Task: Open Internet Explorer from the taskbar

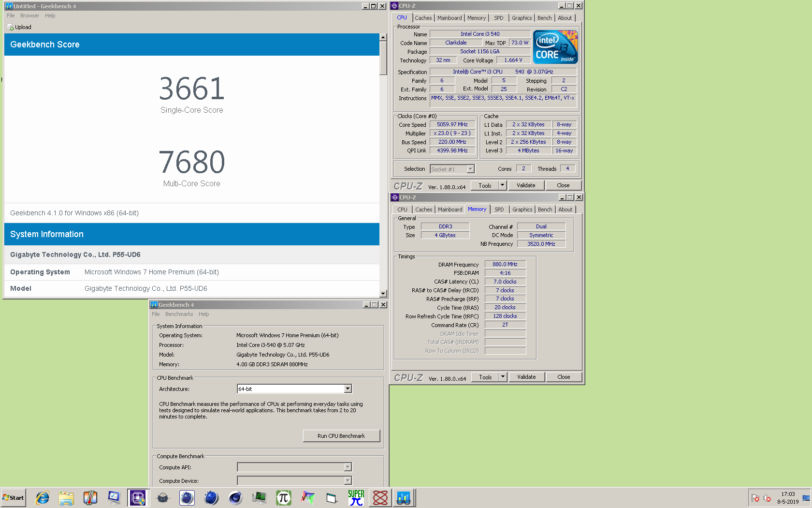Action: pyautogui.click(x=43, y=497)
